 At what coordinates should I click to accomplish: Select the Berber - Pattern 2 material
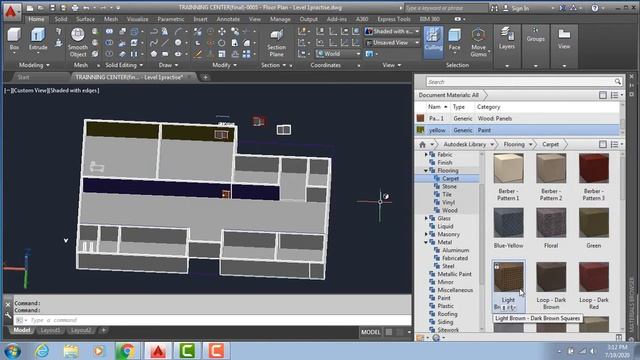[551, 177]
